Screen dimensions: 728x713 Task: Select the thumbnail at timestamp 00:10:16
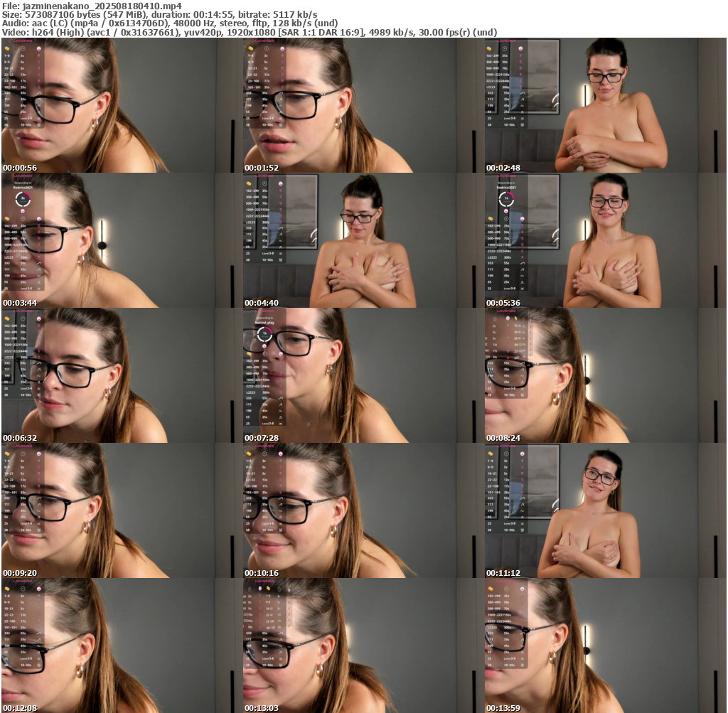(363, 510)
